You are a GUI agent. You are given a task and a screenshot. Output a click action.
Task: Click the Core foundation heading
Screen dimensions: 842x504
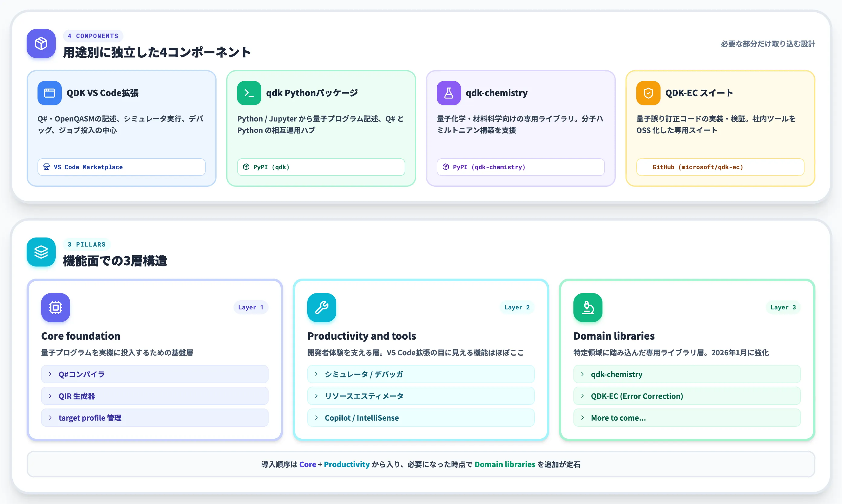coord(81,336)
